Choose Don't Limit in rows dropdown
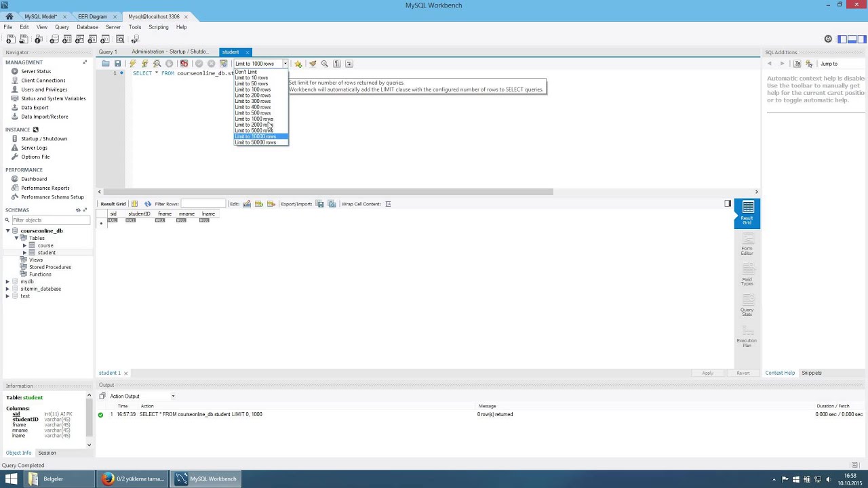Image resolution: width=868 pixels, height=488 pixels. [261, 72]
